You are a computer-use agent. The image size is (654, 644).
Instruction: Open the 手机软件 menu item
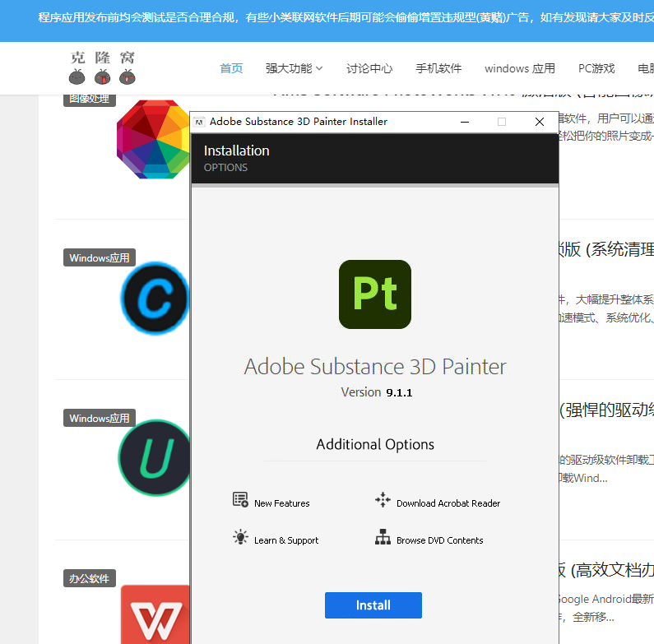438,68
